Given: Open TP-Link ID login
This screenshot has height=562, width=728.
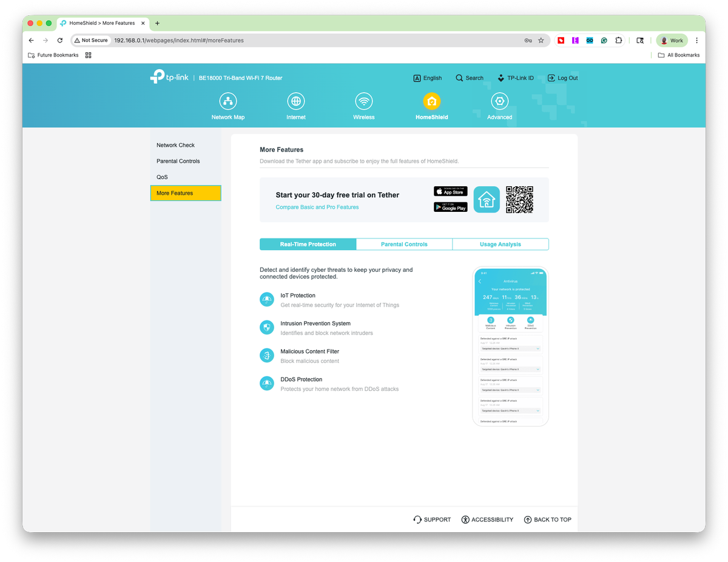Looking at the screenshot, I should point(516,78).
